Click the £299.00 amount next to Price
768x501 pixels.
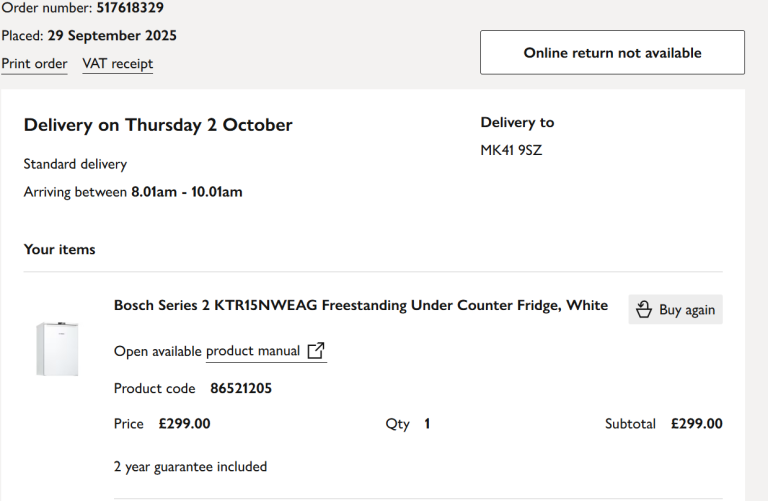click(x=185, y=424)
